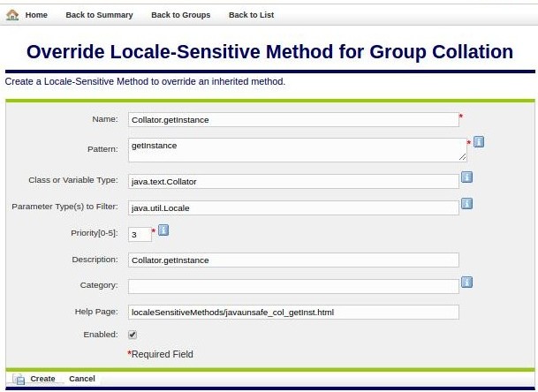The image size is (538, 392).
Task: Toggle the Enabled checkbox
Action: [133, 335]
